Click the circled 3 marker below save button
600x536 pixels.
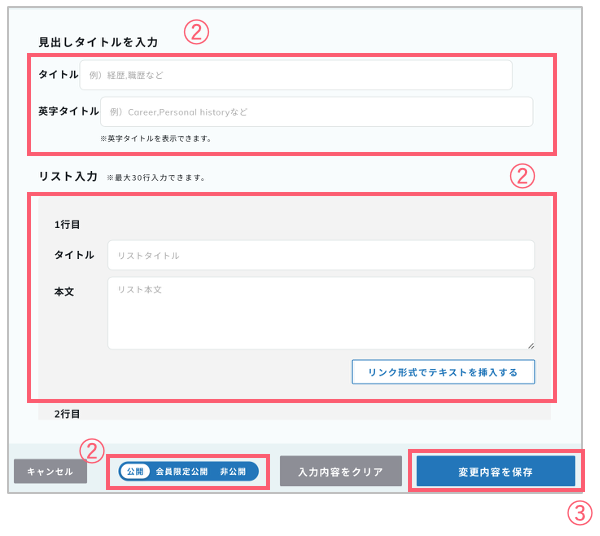pos(580,513)
